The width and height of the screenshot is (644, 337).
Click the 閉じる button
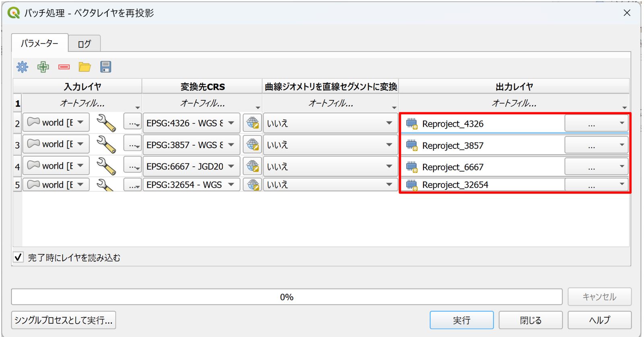tap(530, 320)
